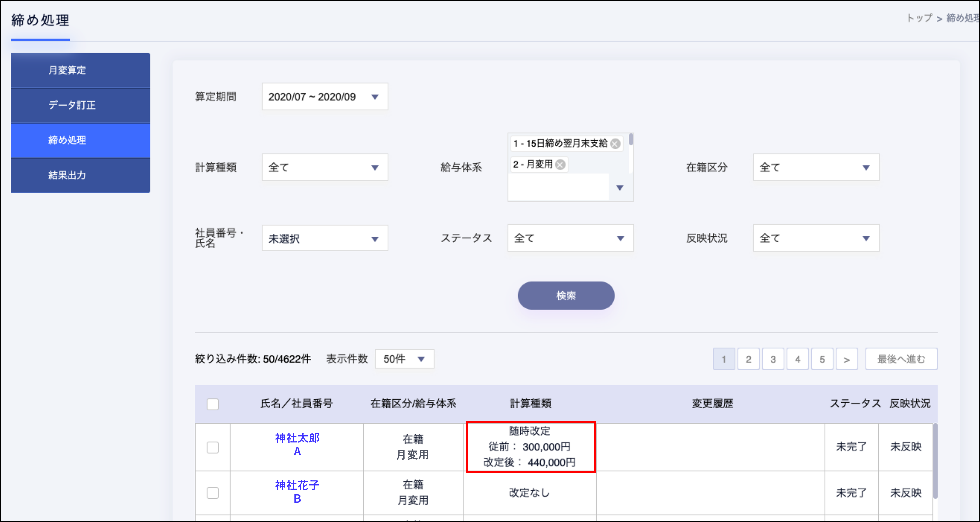980x522 pixels.
Task: Tick the select-all header checkbox
Action: click(213, 404)
